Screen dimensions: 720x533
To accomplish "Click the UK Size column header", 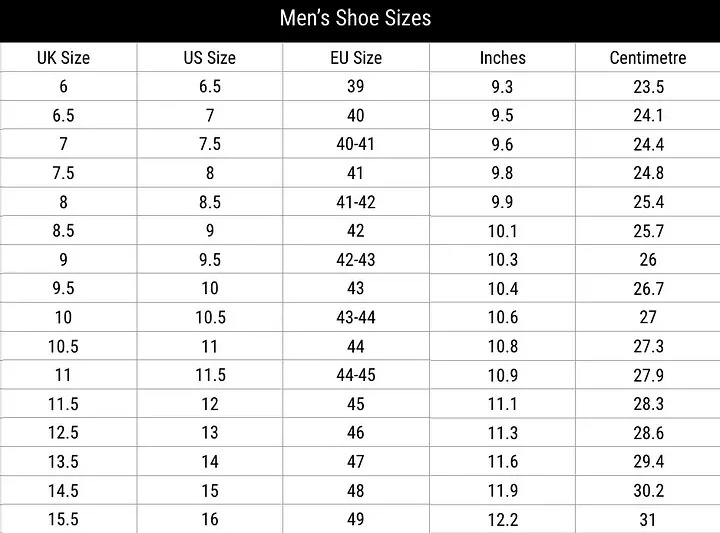I will (63, 58).
